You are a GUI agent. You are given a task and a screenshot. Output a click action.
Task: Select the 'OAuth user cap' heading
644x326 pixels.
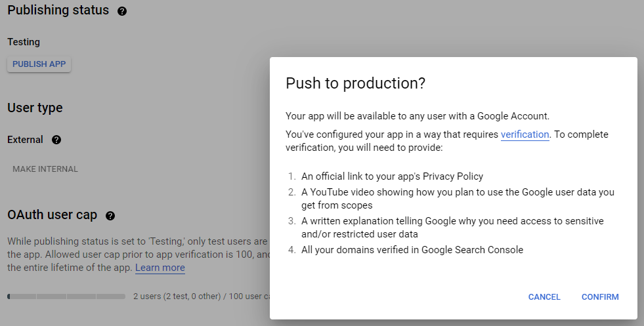pyautogui.click(x=52, y=214)
